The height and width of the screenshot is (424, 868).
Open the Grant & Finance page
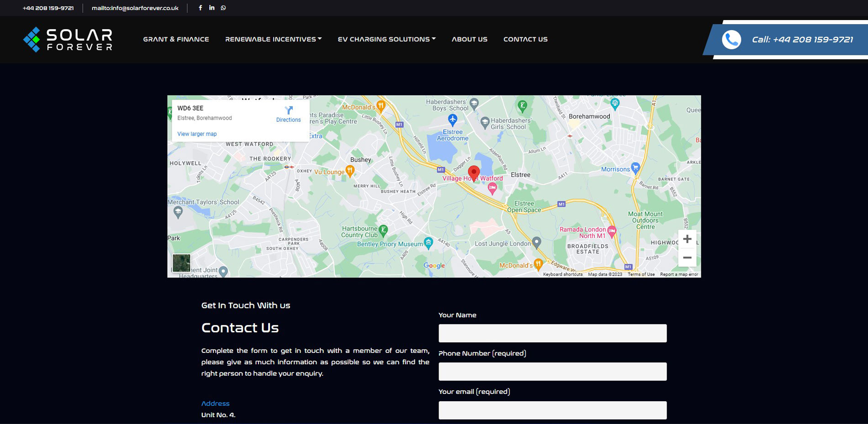point(176,39)
